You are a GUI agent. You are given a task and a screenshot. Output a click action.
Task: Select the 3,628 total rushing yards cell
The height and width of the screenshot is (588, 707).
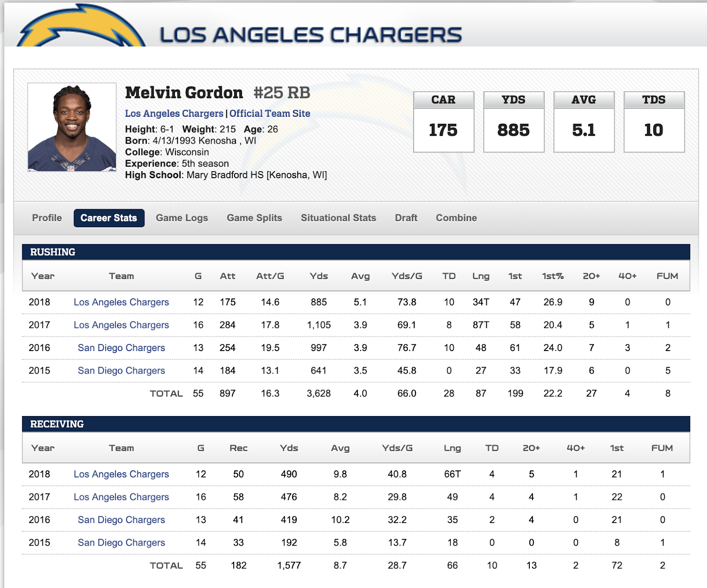click(319, 394)
